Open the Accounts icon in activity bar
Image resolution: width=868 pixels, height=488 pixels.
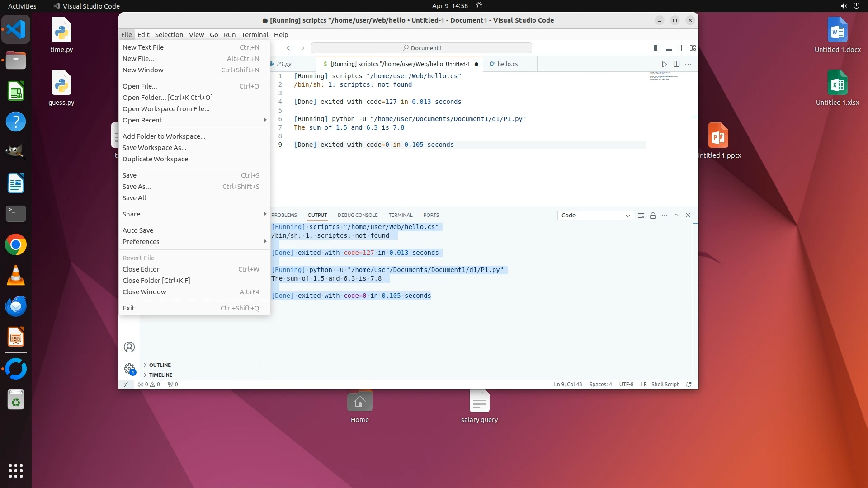tap(129, 347)
